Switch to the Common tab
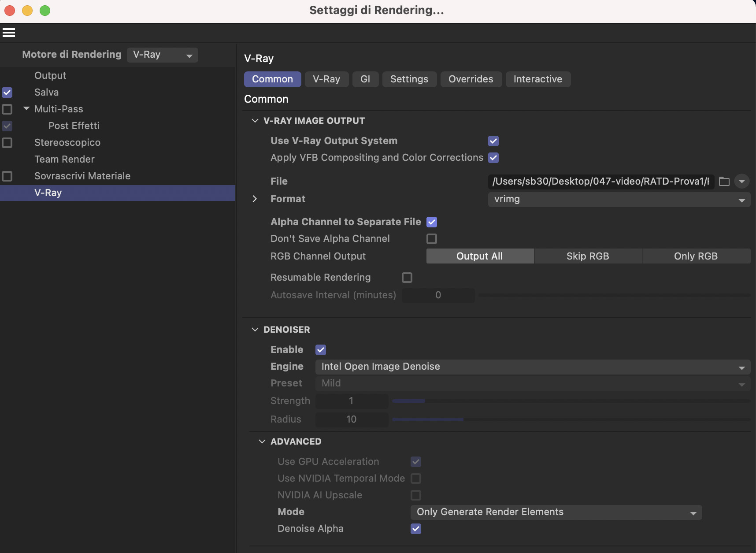Viewport: 756px width, 553px height. coord(272,79)
